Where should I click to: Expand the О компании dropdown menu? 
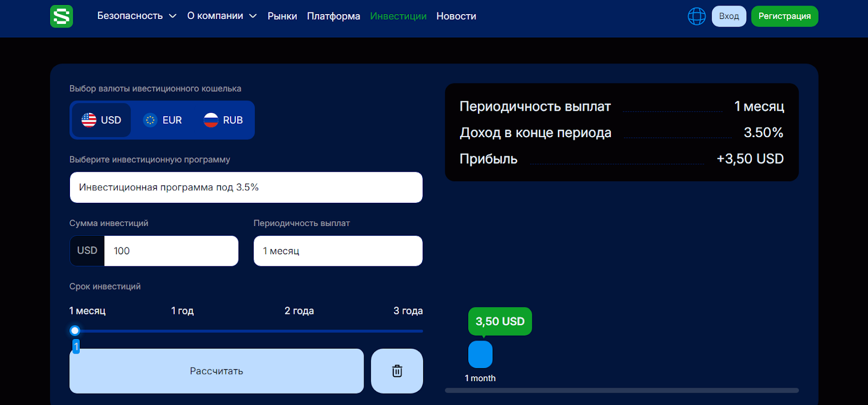point(221,16)
